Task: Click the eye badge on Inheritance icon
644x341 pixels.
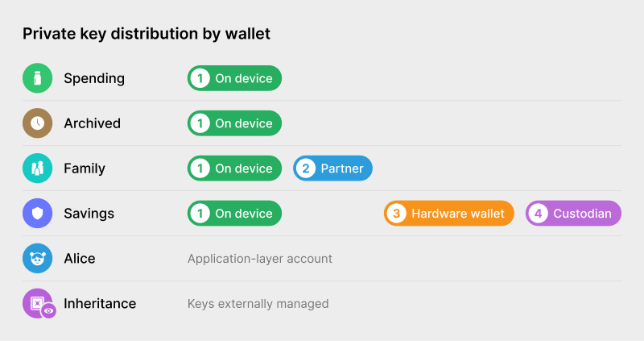Action: [49, 310]
